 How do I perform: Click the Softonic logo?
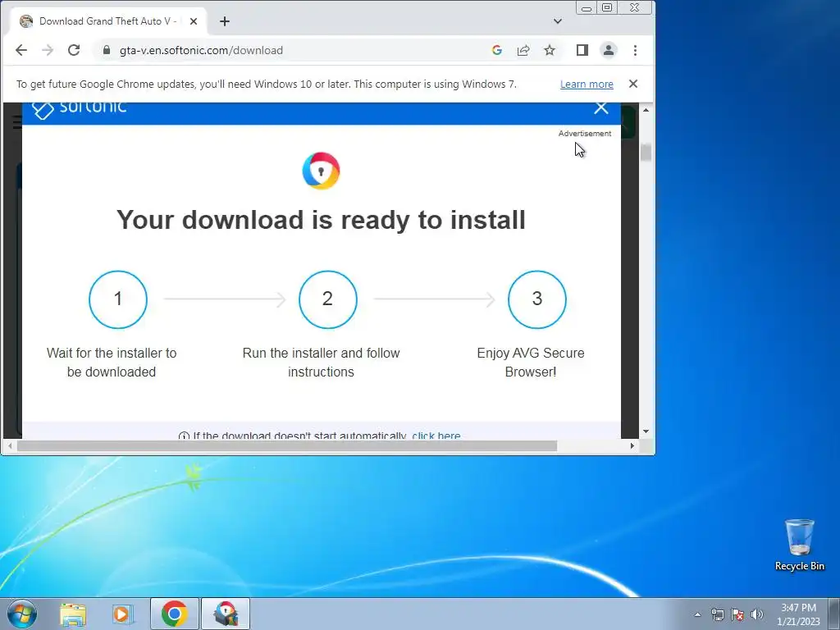(80, 109)
